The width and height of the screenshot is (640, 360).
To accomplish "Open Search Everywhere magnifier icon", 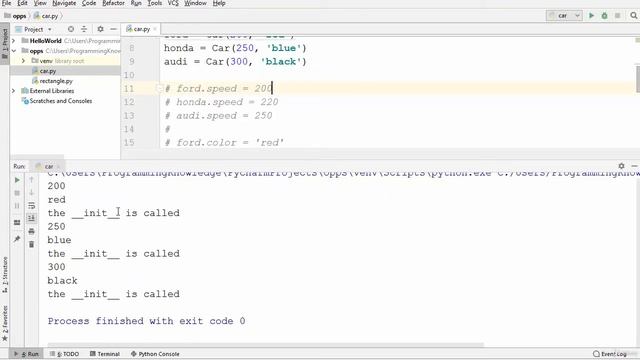I will (633, 16).
